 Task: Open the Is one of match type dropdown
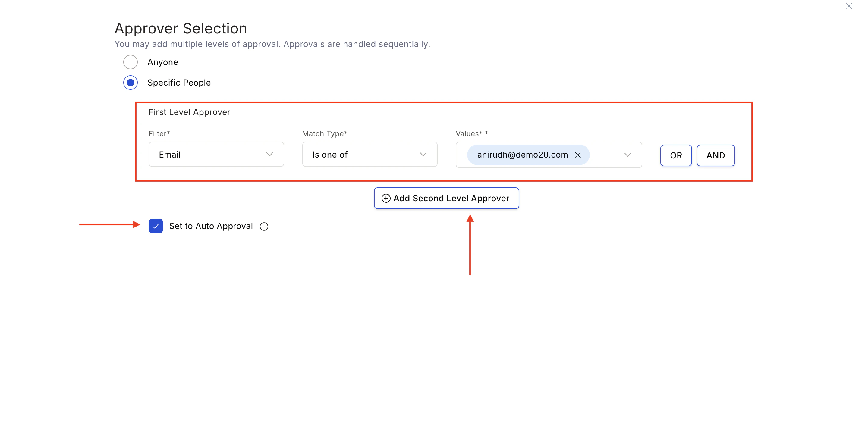pos(370,155)
